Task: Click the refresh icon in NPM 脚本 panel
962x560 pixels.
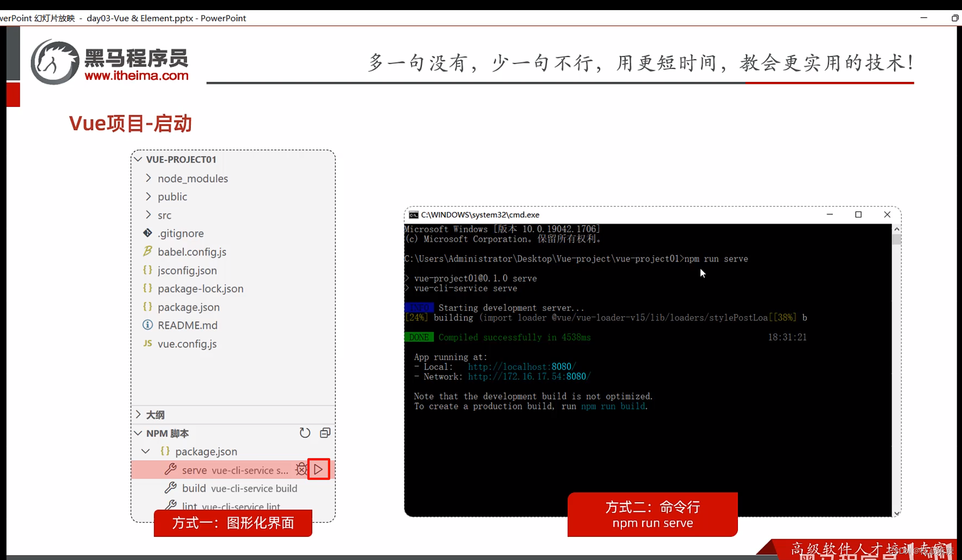Action: click(x=305, y=433)
